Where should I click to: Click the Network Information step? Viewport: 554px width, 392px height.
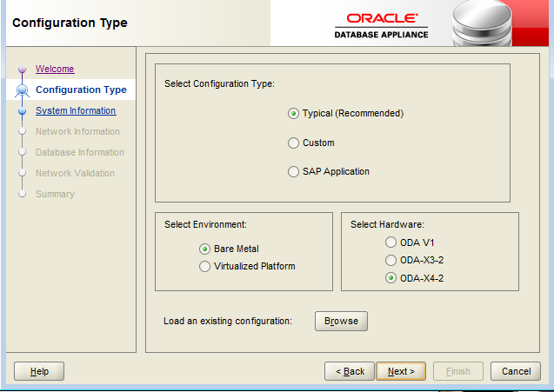[77, 131]
